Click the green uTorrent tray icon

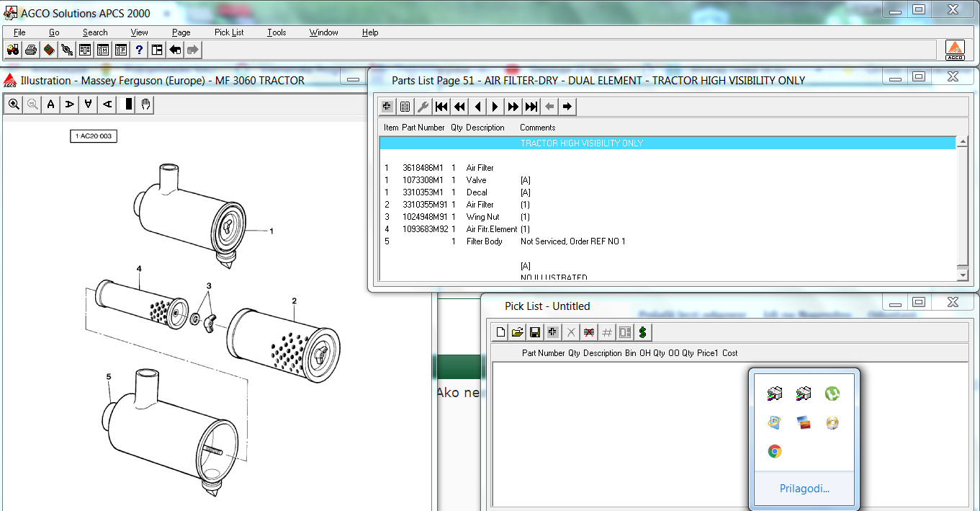point(832,394)
